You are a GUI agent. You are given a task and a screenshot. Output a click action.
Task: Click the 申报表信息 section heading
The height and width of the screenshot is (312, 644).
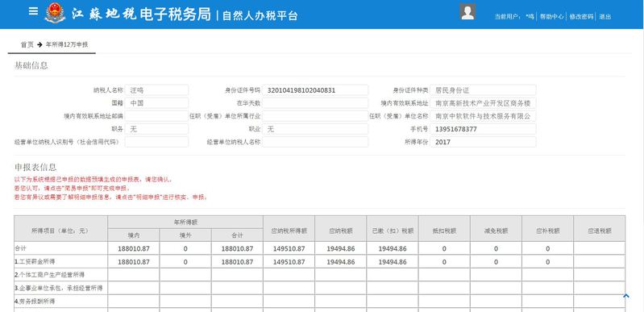coord(35,168)
